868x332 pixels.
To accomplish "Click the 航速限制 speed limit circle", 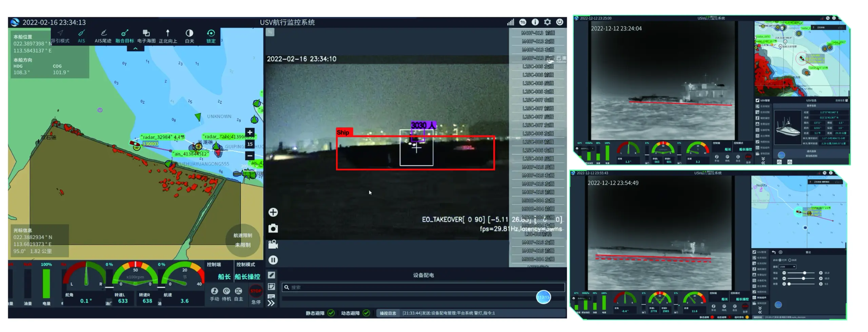I will pyautogui.click(x=243, y=240).
